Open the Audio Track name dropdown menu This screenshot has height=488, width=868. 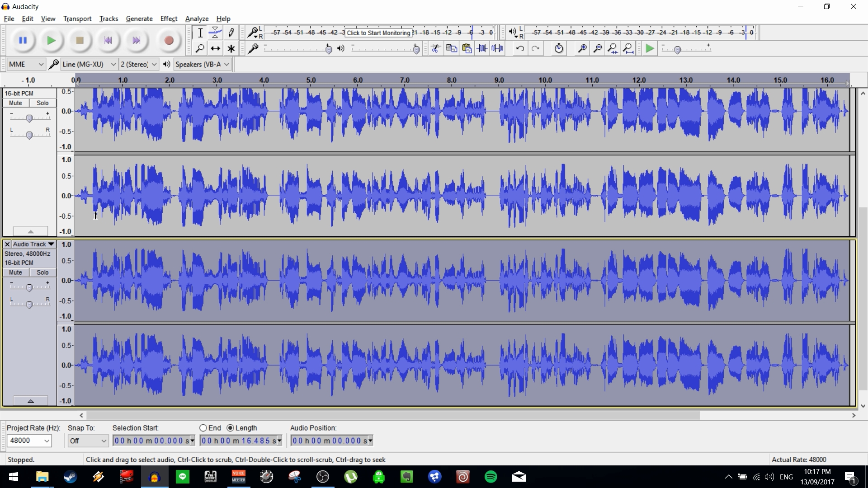(x=34, y=244)
